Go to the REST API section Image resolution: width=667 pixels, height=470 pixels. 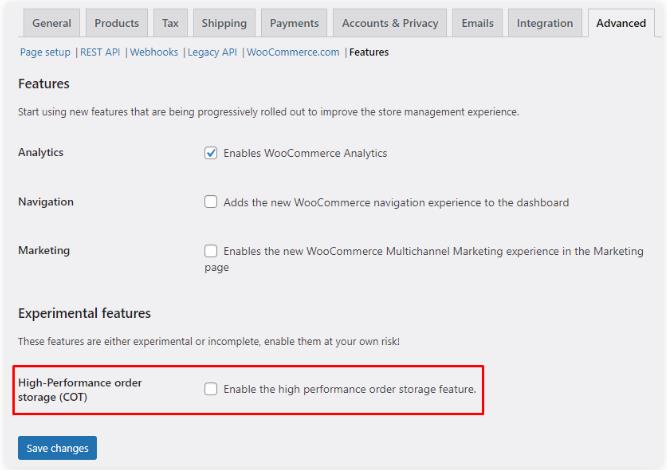102,52
